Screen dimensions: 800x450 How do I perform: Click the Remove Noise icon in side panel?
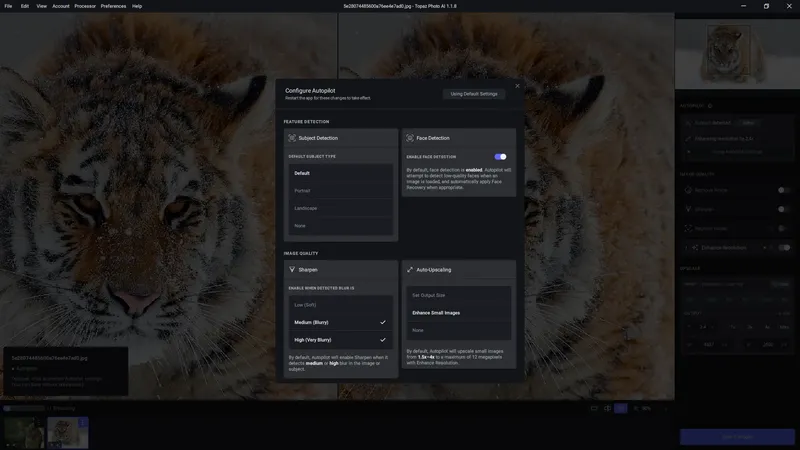pos(688,190)
